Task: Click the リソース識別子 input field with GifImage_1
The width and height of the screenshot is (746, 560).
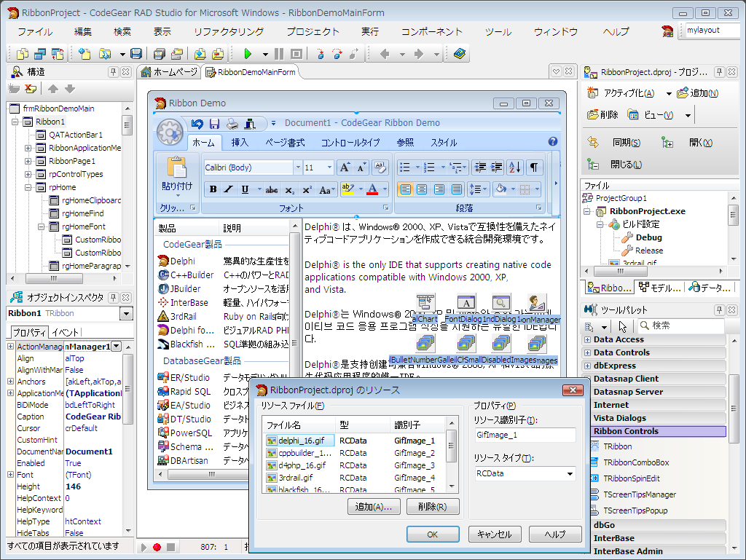Action: tap(525, 435)
